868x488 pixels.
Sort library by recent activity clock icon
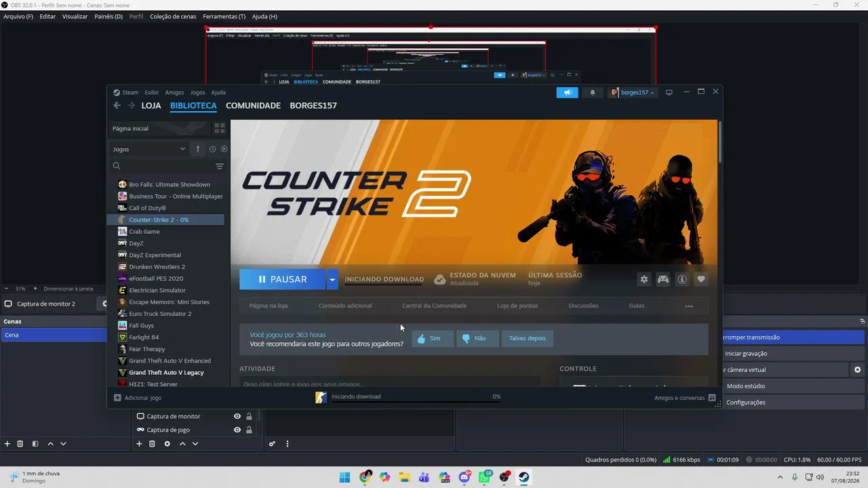pyautogui.click(x=212, y=149)
